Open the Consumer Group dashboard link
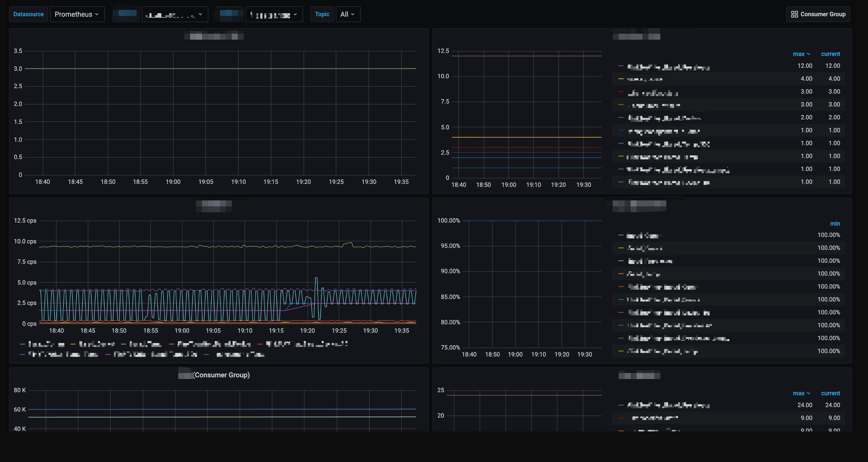The height and width of the screenshot is (462, 868). (822, 14)
